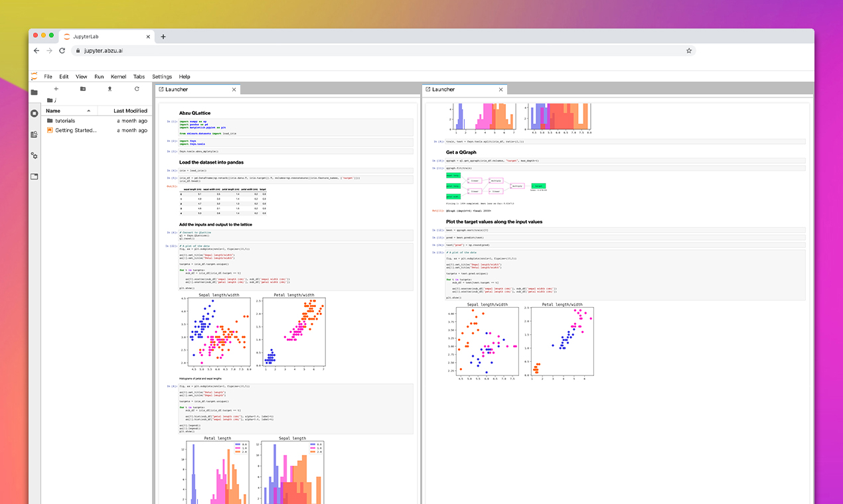Open the Kernel menu
The image size is (843, 504).
(118, 77)
